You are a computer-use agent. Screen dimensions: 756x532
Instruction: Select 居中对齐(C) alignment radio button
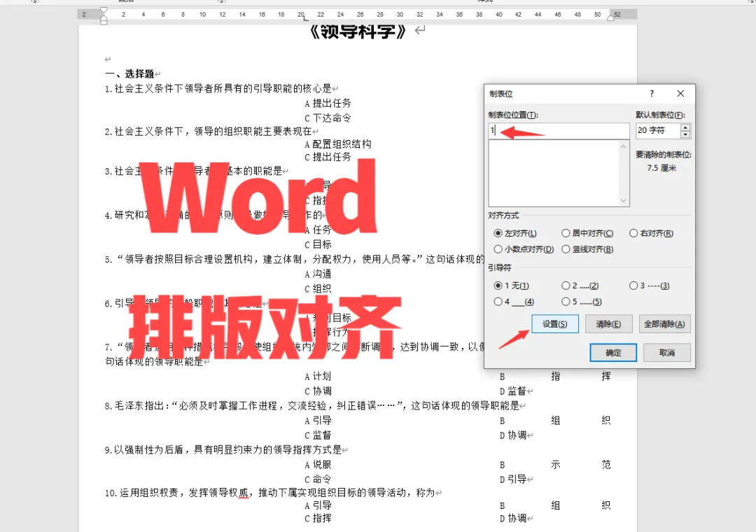(x=587, y=233)
